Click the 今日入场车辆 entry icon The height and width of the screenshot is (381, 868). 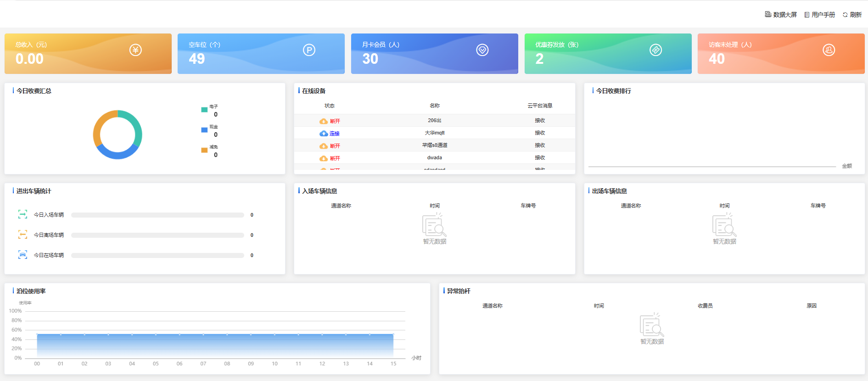22,214
